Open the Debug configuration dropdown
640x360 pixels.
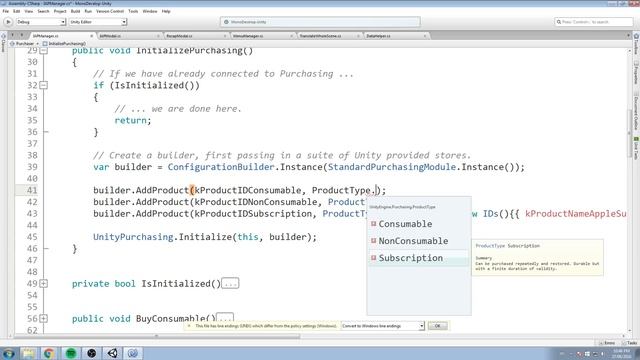[41, 22]
